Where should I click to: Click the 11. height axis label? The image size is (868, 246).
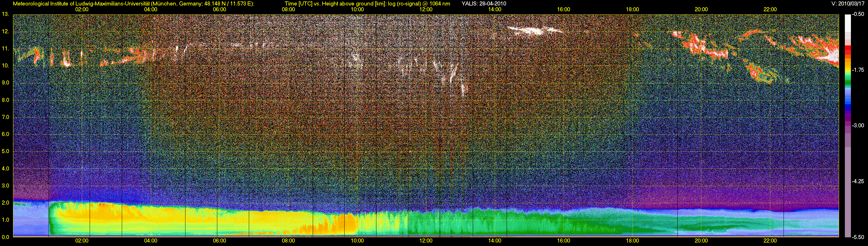coord(5,49)
